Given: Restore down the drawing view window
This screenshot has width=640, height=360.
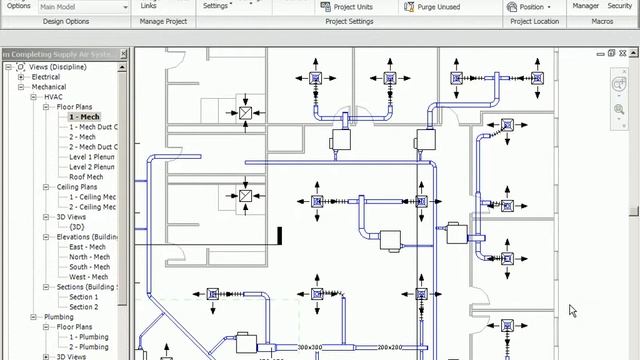Looking at the screenshot, I should 611,53.
